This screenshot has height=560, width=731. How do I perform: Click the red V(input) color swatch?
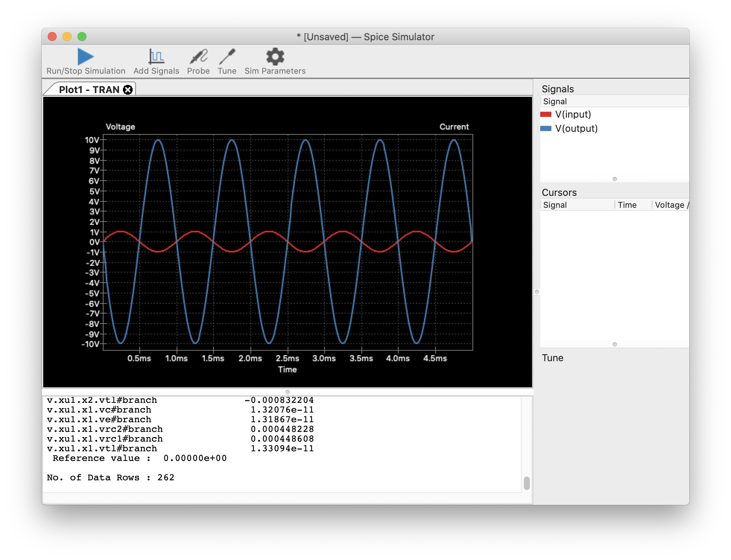click(546, 114)
